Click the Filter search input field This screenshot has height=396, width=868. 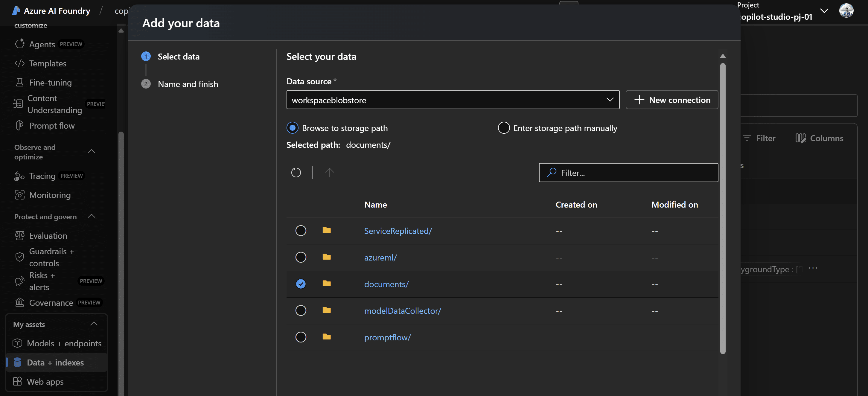[628, 173]
